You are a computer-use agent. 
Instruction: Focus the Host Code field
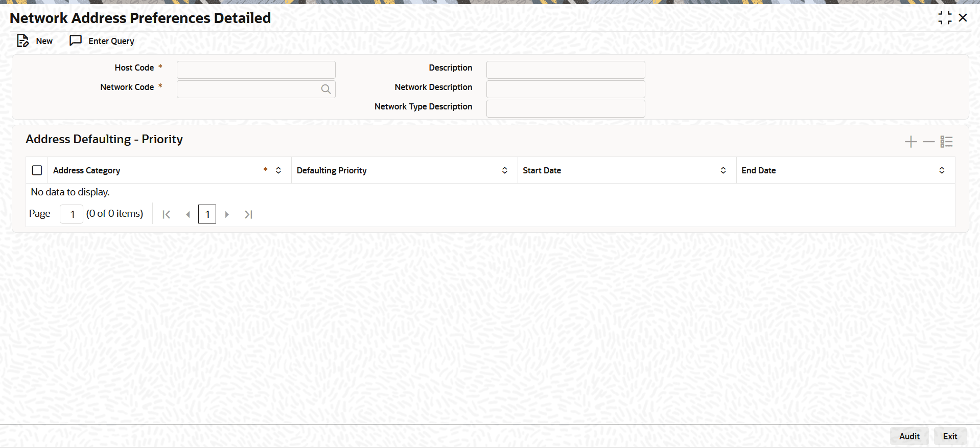pos(256,70)
